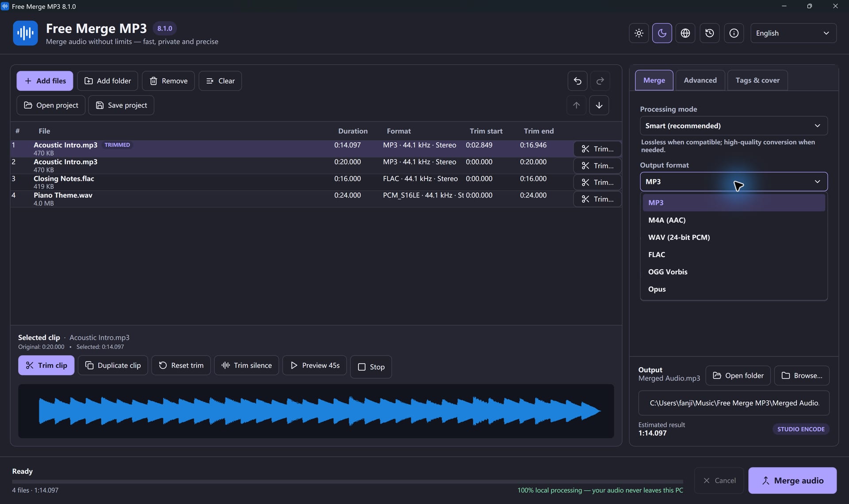Image resolution: width=849 pixels, height=504 pixels.
Task: Open the info about icon
Action: (734, 33)
